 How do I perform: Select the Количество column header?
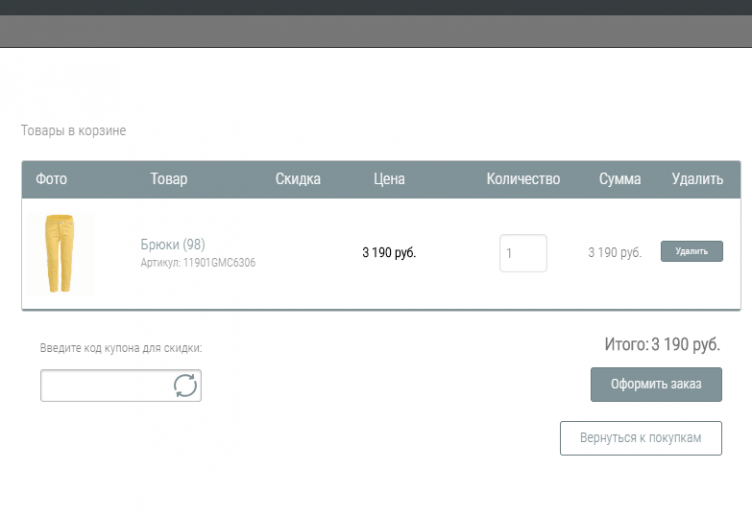click(x=523, y=179)
